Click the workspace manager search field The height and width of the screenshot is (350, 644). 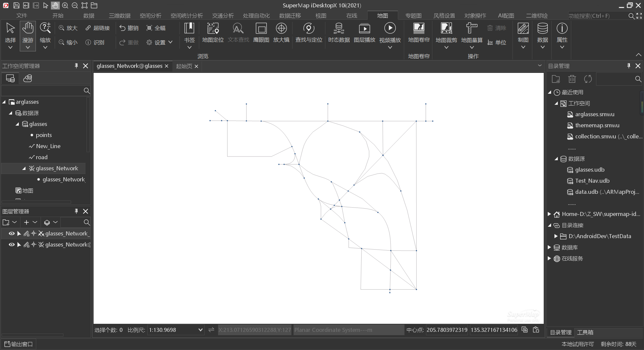coord(42,91)
